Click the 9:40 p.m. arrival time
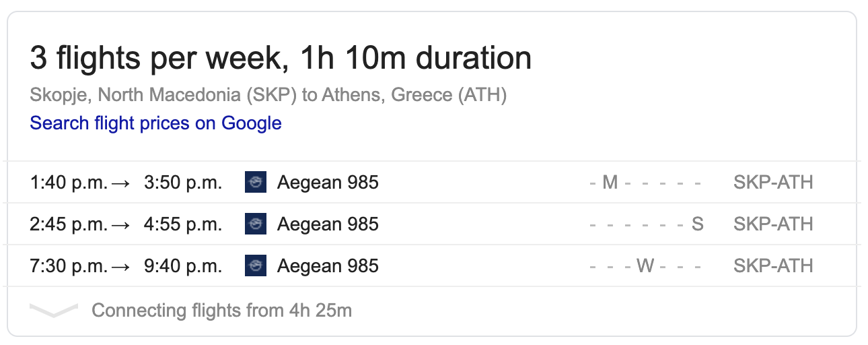 coord(183,266)
